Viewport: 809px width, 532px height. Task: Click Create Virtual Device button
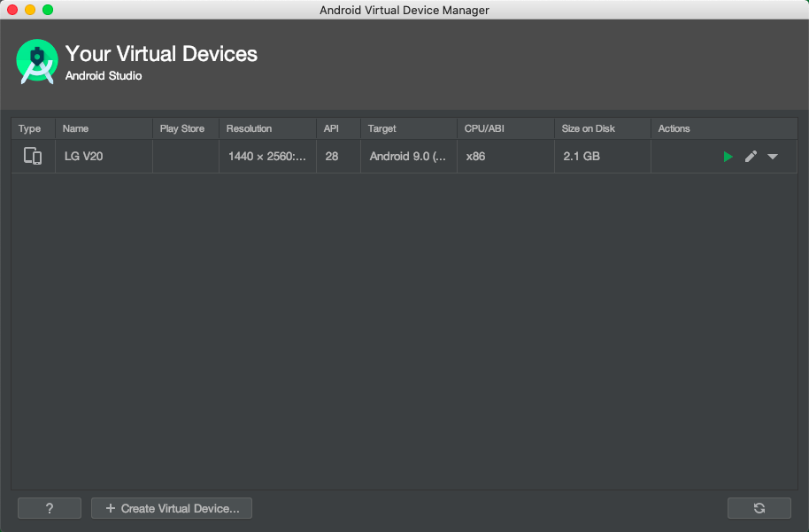pos(172,508)
